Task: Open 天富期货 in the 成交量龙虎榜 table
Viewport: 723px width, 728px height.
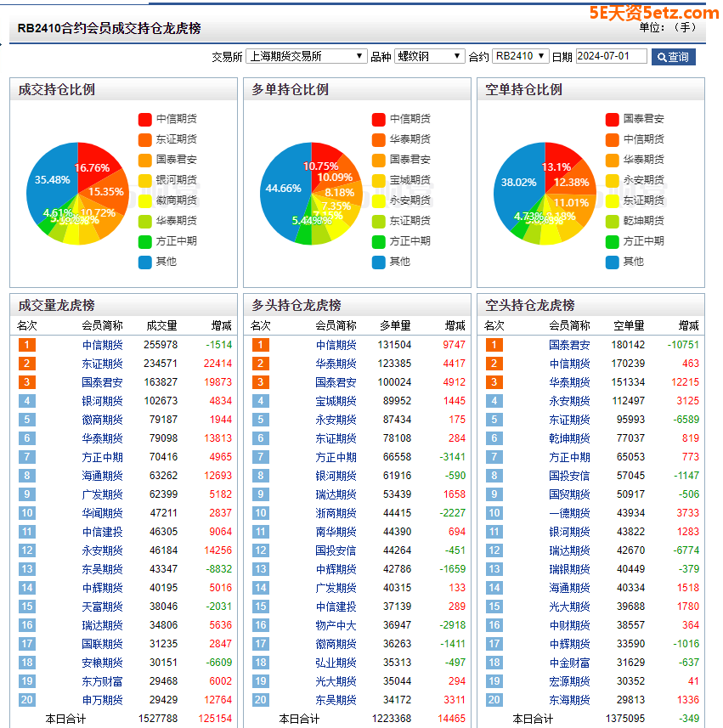Action: click(103, 607)
